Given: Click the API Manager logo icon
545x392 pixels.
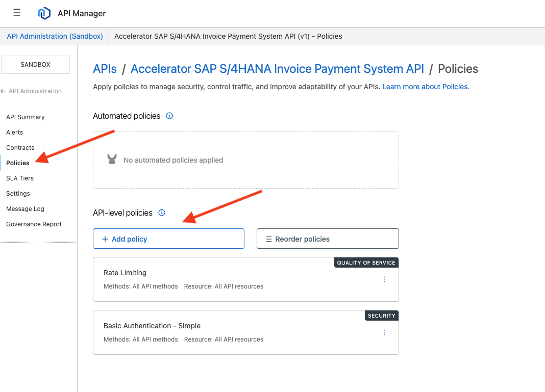Looking at the screenshot, I should 44,13.
